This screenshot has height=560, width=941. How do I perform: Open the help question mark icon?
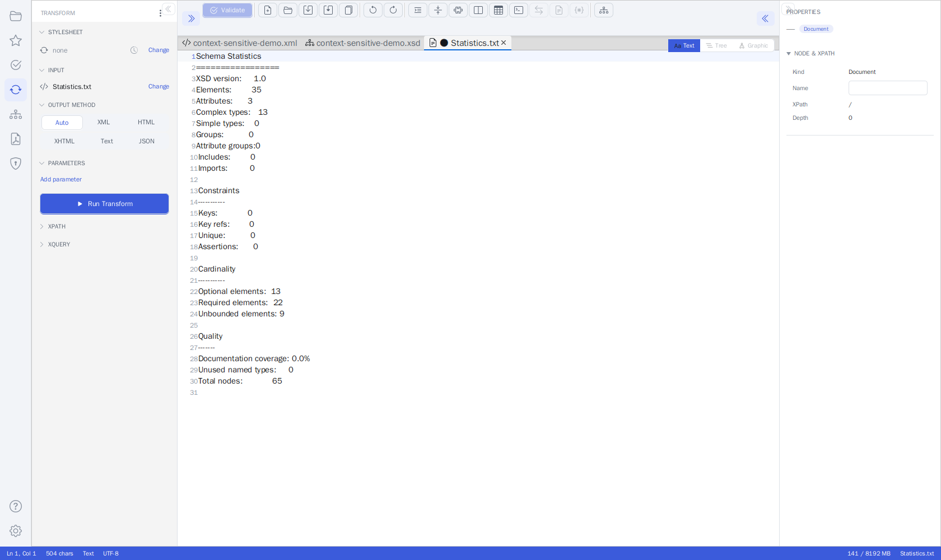16,506
